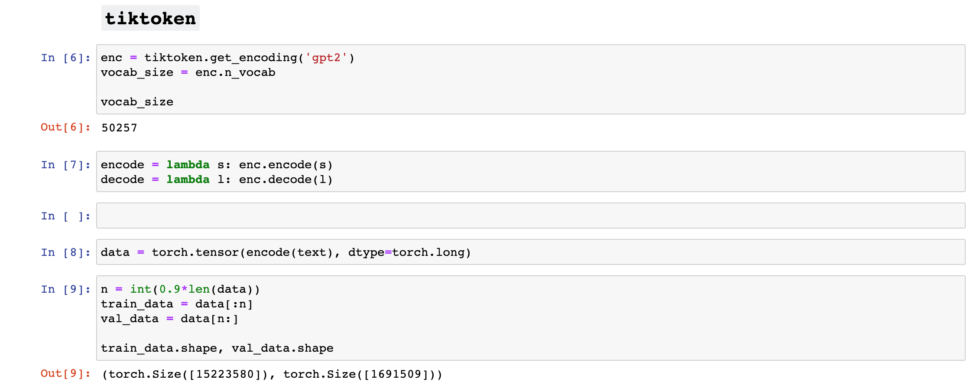Click the Out[6] prompt label
The image size is (980, 392).
pos(66,127)
